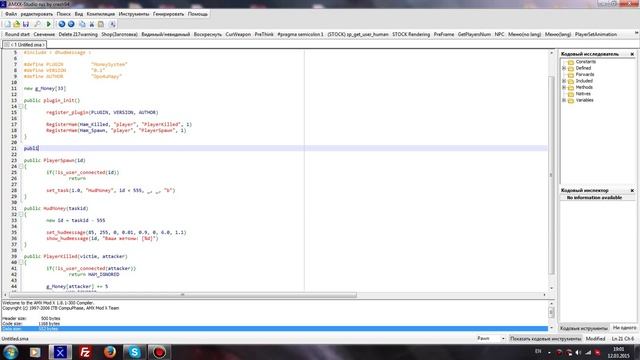Select the Untitled.sma document tab

pos(24,44)
